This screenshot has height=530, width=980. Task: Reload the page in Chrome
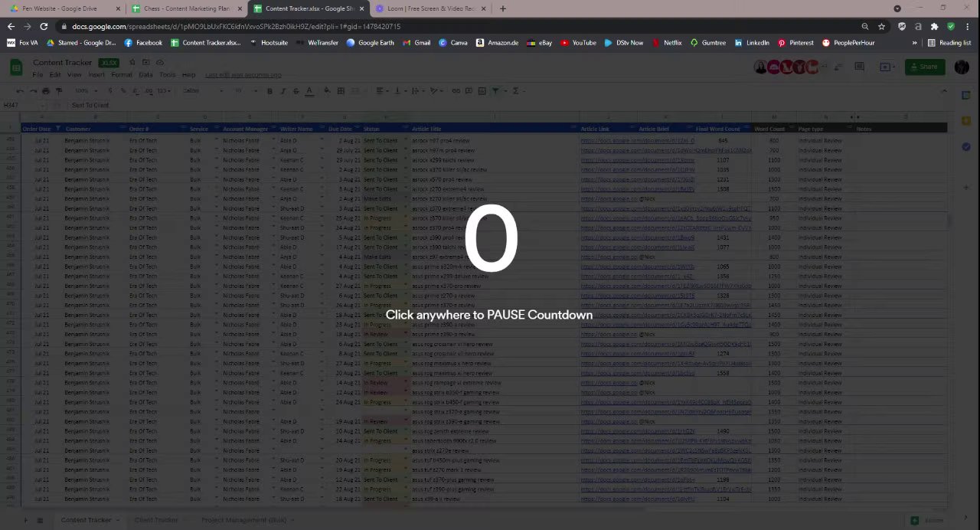(44, 26)
